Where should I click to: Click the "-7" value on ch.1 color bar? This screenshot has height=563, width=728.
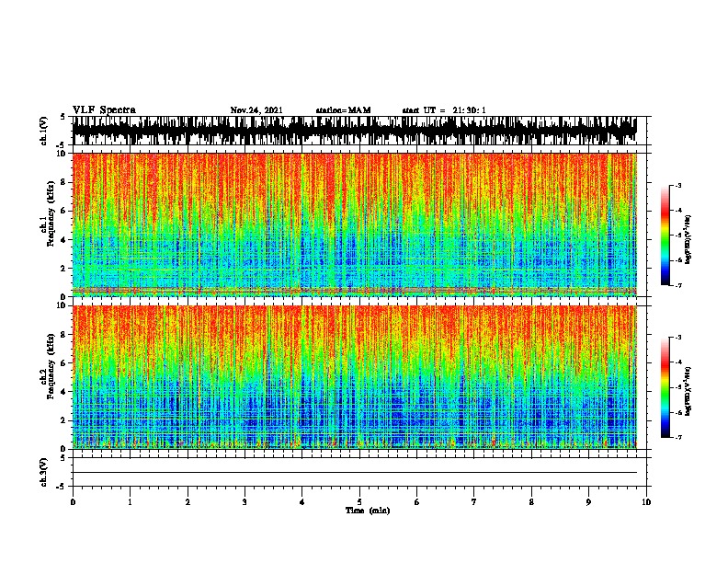click(x=678, y=285)
